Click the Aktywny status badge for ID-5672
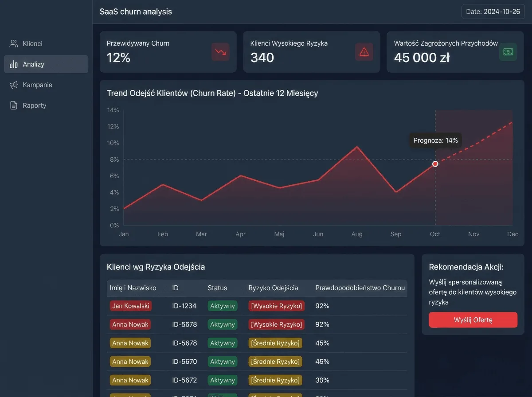 pyautogui.click(x=223, y=380)
